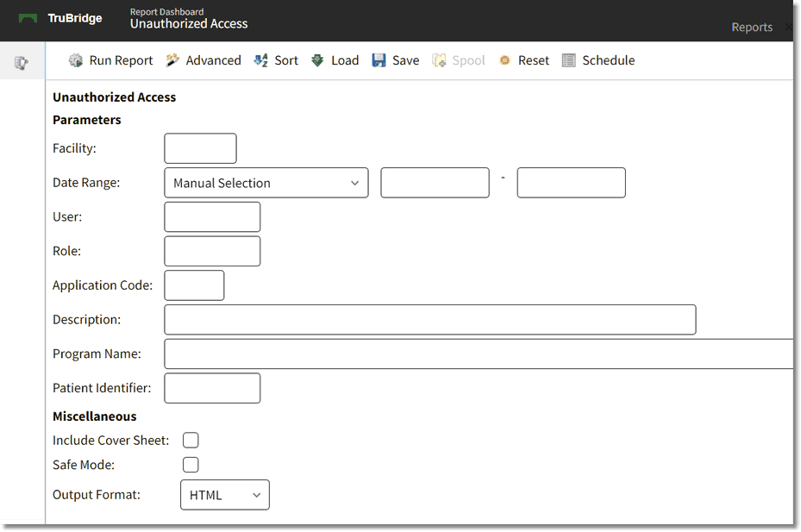Viewport: 801px width, 532px height.
Task: Click inside the Facility input field
Action: [x=200, y=147]
